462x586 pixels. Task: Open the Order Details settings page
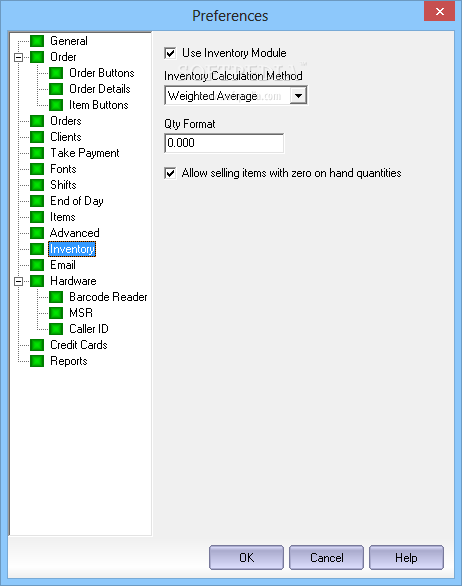(x=100, y=89)
